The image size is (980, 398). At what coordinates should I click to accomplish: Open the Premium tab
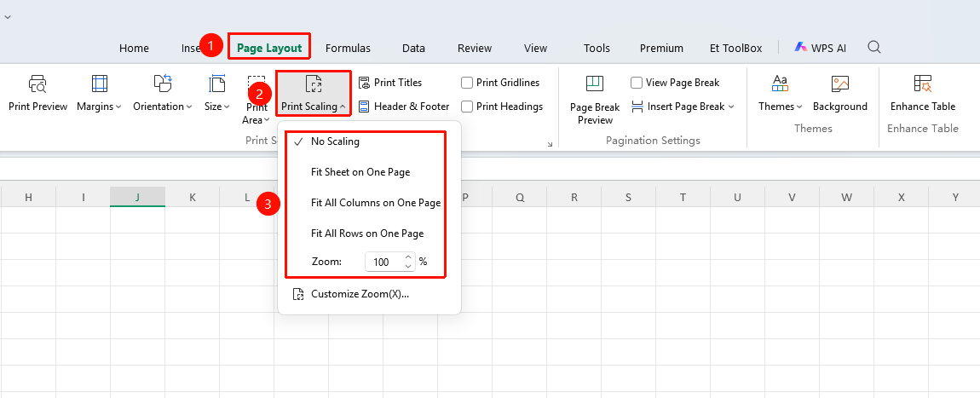tap(661, 48)
